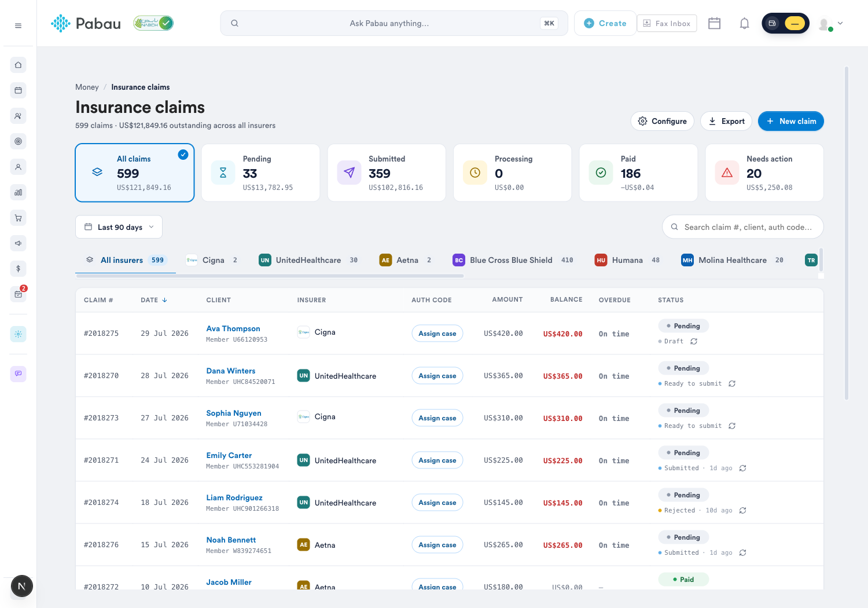Click the insurer tabs horizontal scrollbar
This screenshot has height=608, width=868.
pos(270,276)
